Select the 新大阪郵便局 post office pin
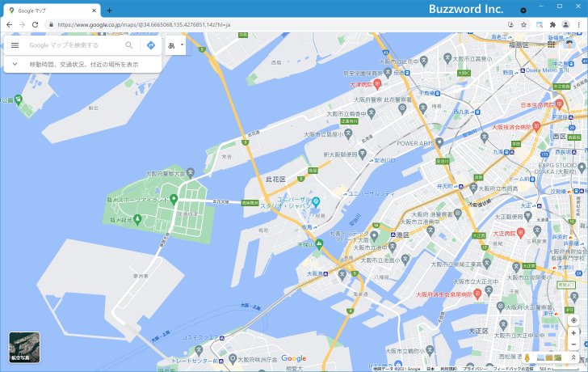The width and height of the screenshot is (588, 372). (x=362, y=154)
